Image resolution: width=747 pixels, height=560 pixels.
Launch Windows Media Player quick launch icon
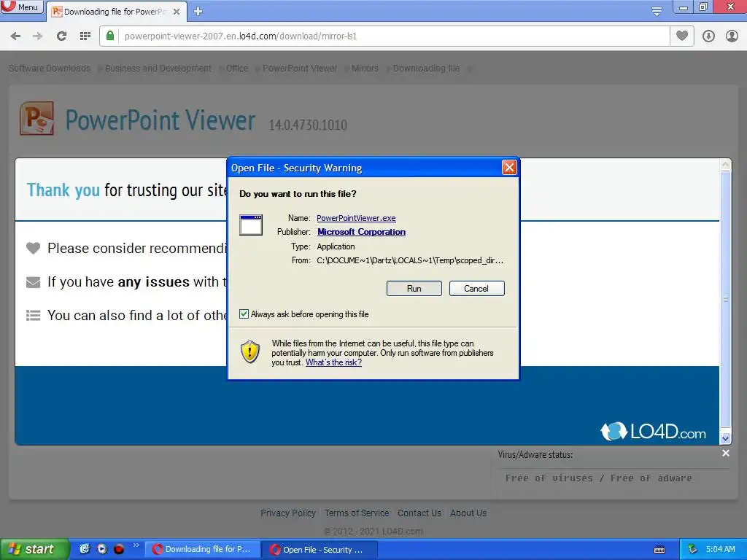[x=102, y=549]
